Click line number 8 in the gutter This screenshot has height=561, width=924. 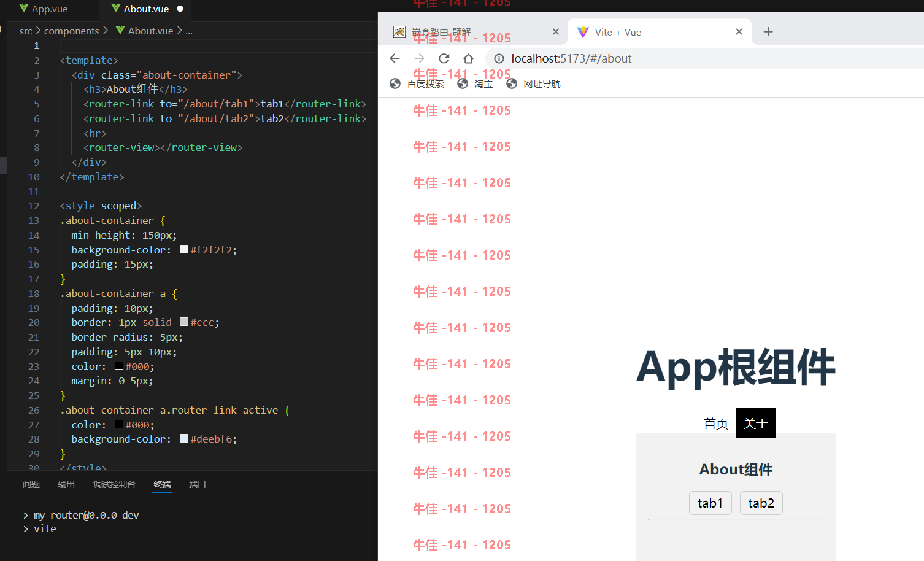[x=37, y=148]
